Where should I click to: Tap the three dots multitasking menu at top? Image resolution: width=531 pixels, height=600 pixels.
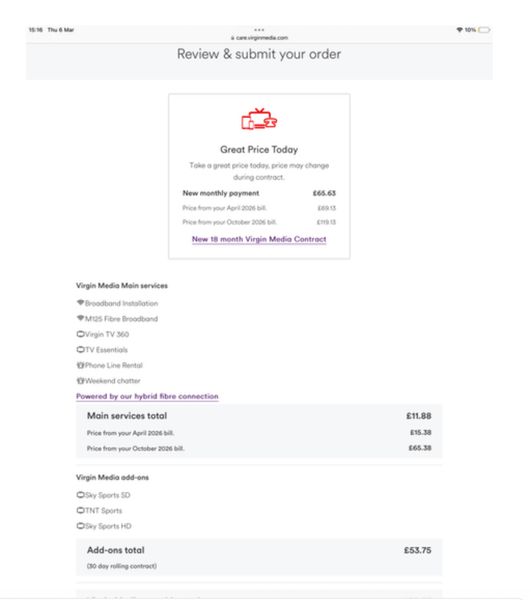click(259, 29)
